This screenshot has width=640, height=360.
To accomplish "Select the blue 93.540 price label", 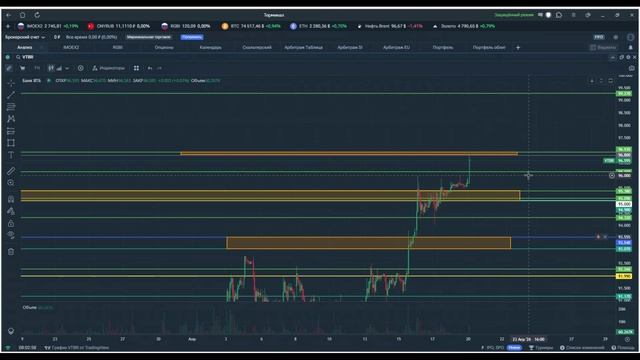I will (x=624, y=242).
